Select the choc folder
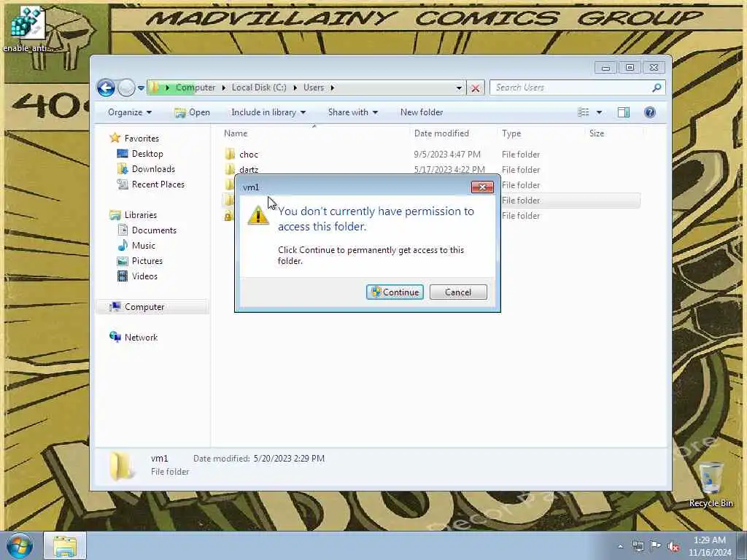The width and height of the screenshot is (747, 560). pos(249,155)
